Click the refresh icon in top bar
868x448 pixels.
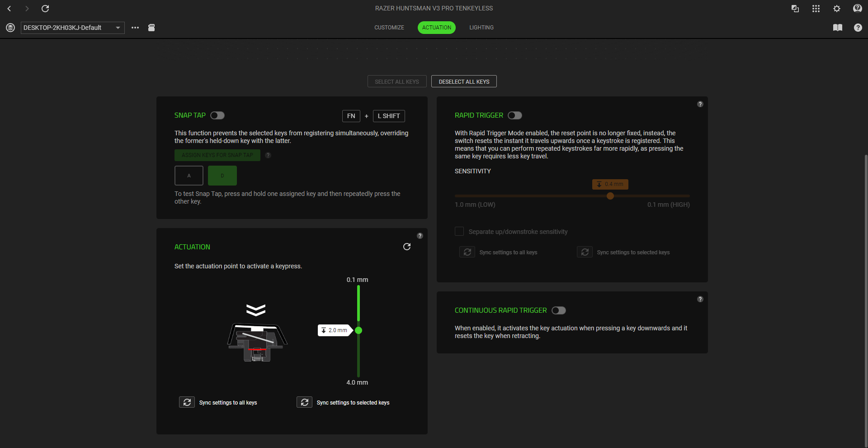(45, 9)
